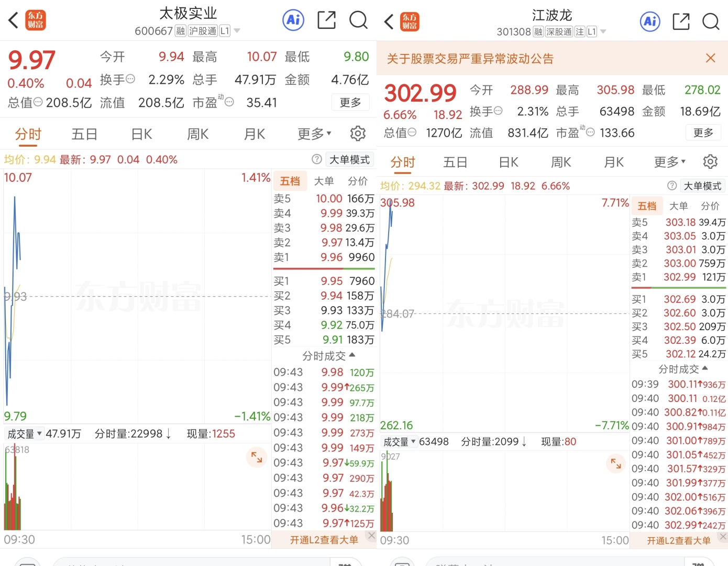Share the 江波龙 stock page

pos(681,21)
